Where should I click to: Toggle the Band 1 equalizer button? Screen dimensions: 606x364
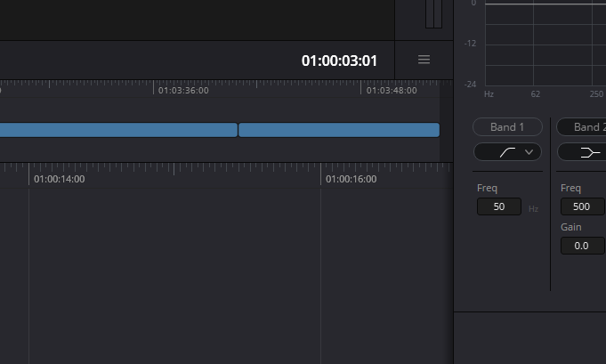click(507, 126)
